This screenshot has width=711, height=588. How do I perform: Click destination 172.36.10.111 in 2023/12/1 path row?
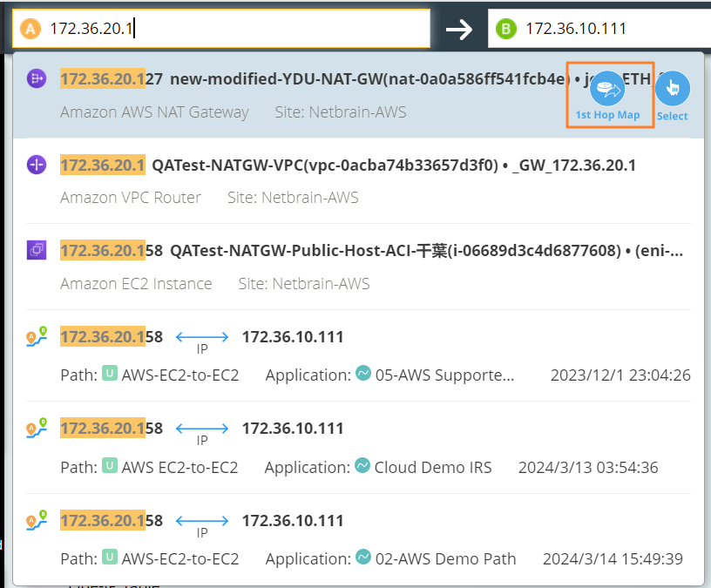pos(293,337)
